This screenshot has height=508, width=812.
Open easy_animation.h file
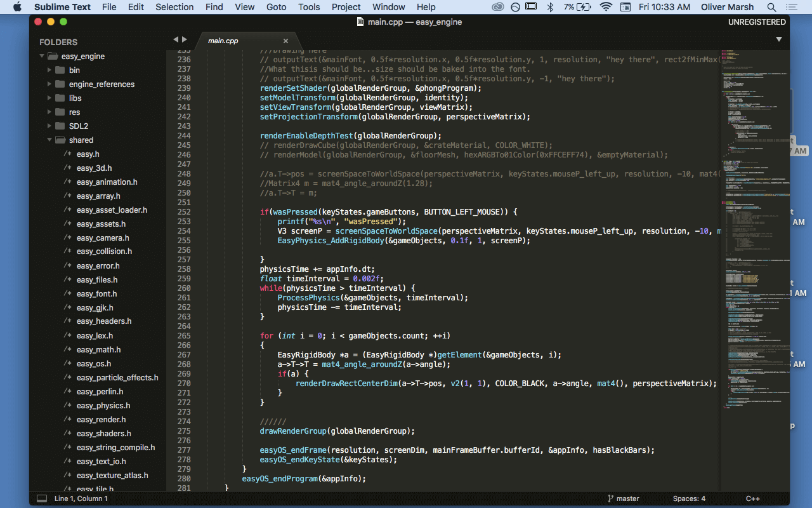pos(107,182)
